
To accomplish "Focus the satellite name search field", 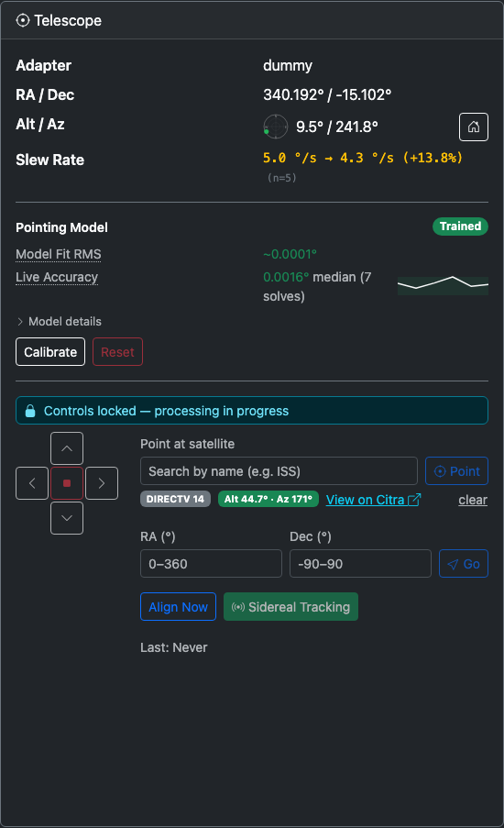I will coord(279,471).
